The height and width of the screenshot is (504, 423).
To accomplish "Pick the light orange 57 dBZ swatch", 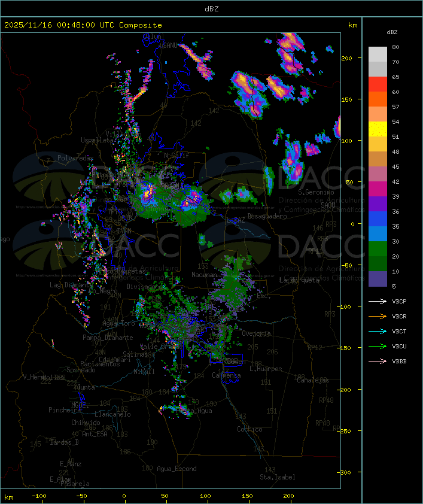I will (378, 114).
